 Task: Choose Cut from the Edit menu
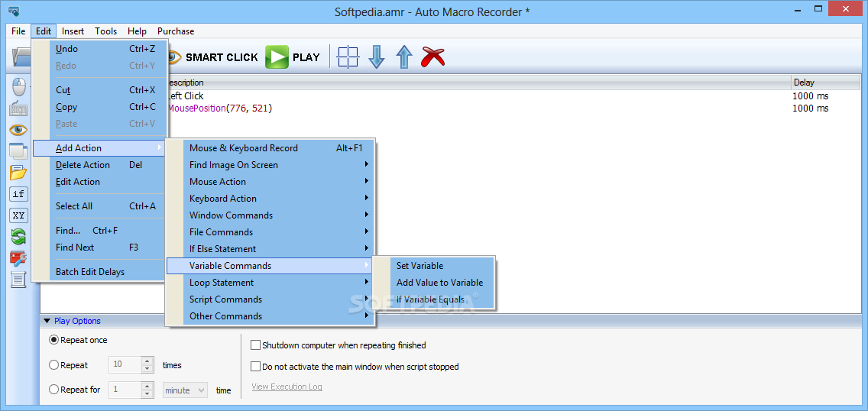coord(99,89)
